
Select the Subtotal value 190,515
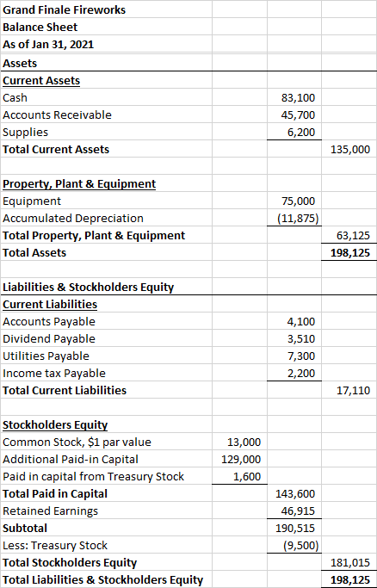coord(295,529)
